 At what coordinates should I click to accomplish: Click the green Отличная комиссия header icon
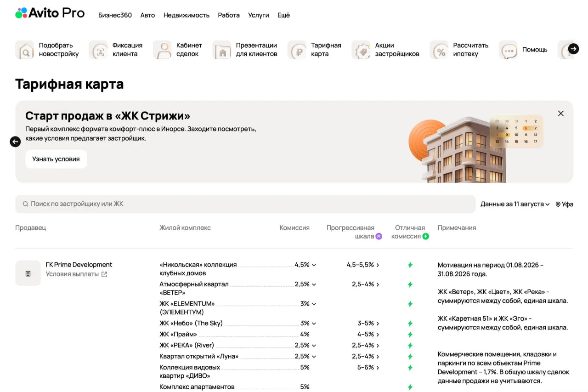[x=426, y=236]
